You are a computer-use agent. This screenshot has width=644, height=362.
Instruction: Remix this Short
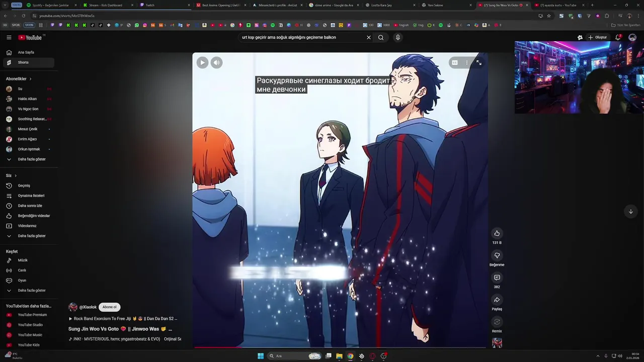pyautogui.click(x=497, y=322)
